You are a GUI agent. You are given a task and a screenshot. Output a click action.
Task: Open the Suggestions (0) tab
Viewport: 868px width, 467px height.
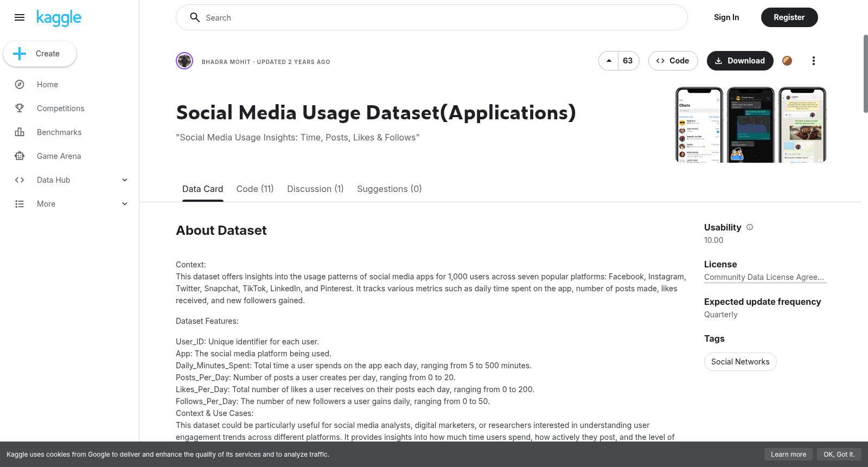click(x=390, y=189)
